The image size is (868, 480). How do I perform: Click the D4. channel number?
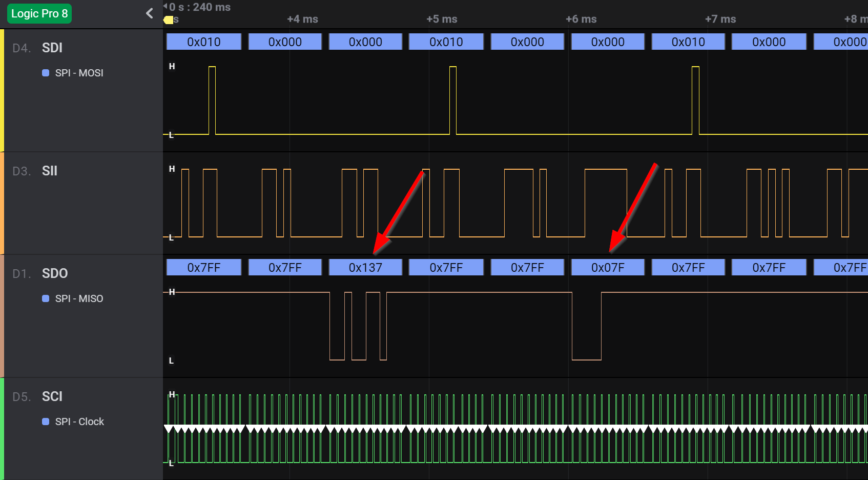(22, 48)
